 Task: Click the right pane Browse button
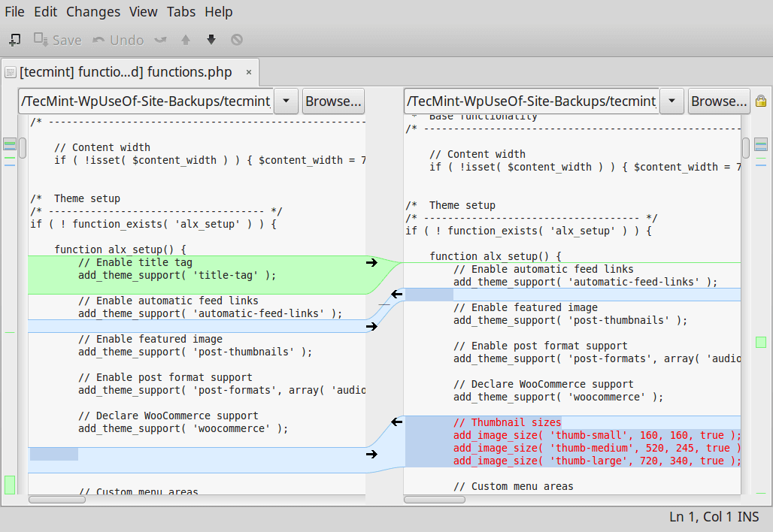719,101
